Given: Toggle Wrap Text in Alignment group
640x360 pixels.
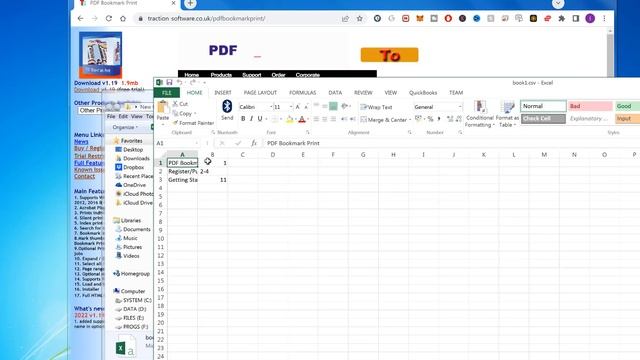Looking at the screenshot, I should coord(376,107).
